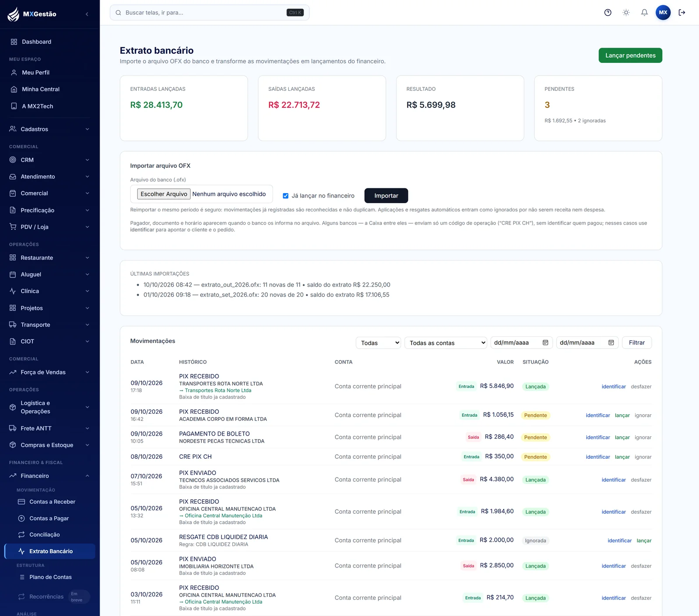Screen dimensions: 699x616
Task: Open the Frete ANTT menu item
Action: [50, 428]
